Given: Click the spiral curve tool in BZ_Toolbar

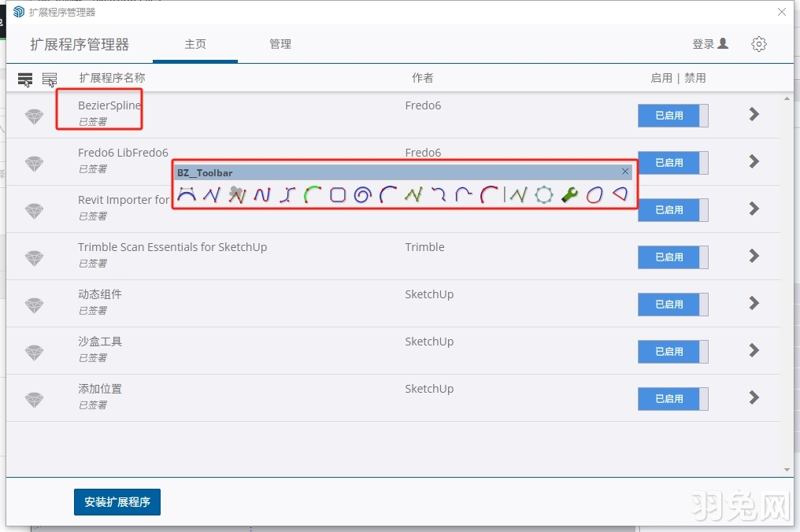Looking at the screenshot, I should 362,194.
